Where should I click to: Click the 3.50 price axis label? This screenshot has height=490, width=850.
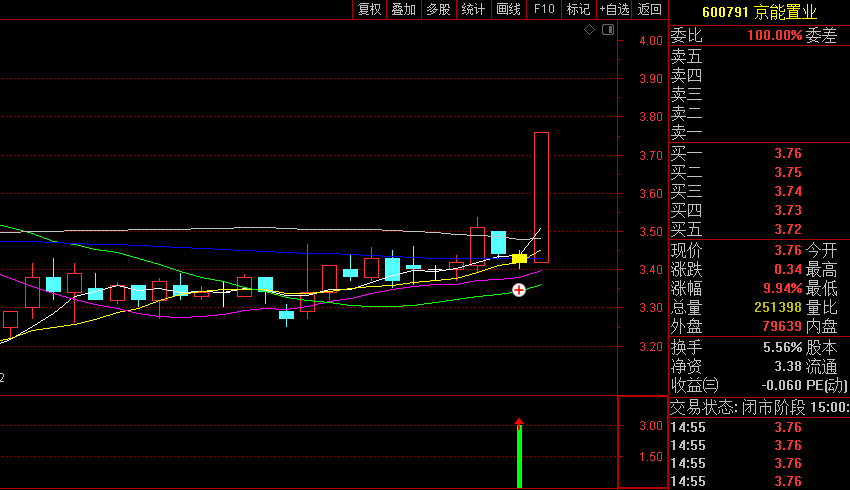[651, 232]
